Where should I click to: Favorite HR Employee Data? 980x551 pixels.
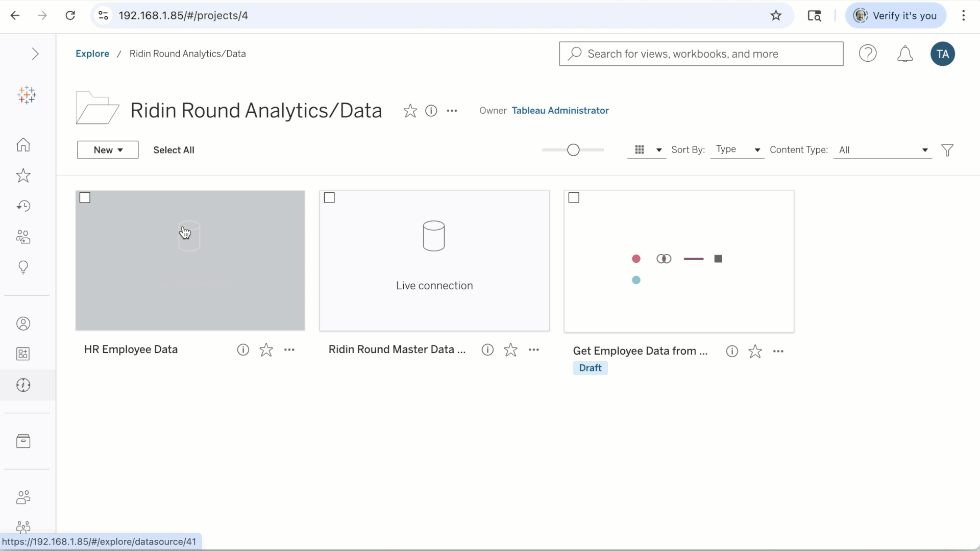click(x=266, y=349)
